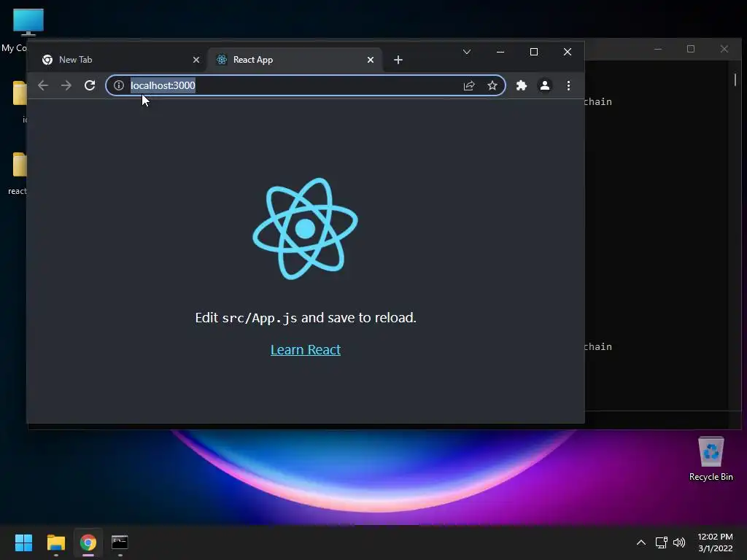
Task: Open File Explorer from the taskbar
Action: (55, 542)
